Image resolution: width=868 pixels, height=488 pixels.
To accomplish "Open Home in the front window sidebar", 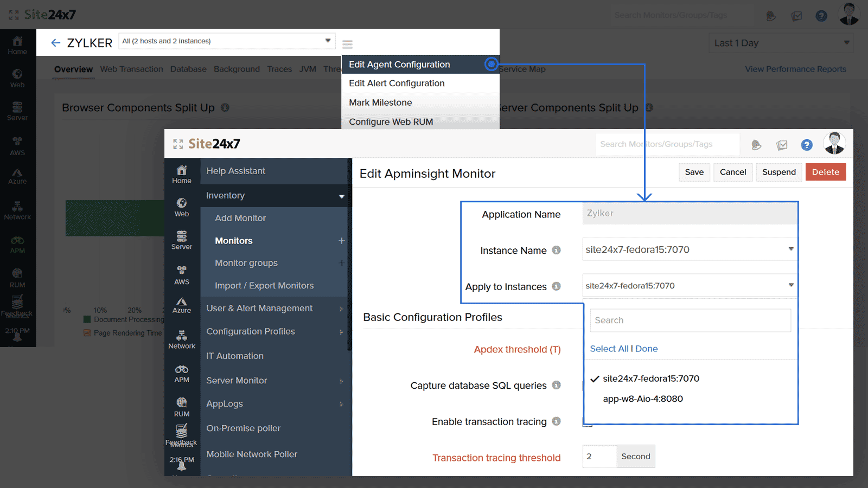I will point(182,174).
